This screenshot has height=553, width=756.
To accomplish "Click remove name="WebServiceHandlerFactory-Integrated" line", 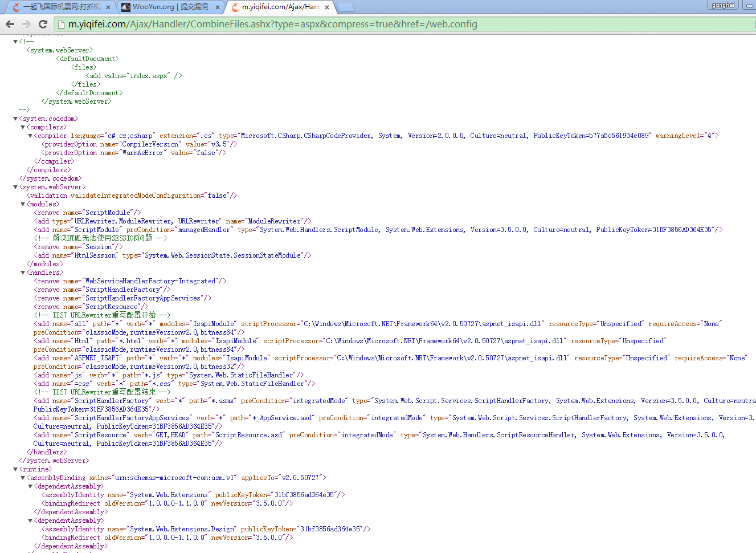I will tap(130, 281).
